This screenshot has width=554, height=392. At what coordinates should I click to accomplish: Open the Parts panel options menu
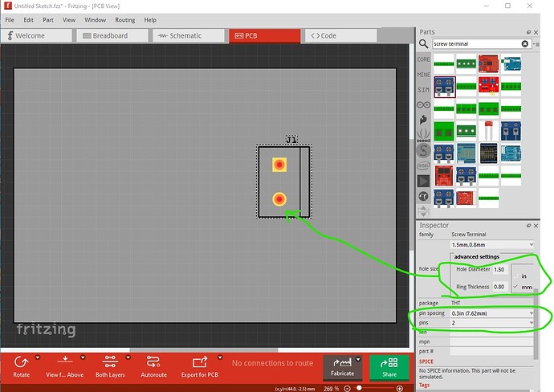coord(536,44)
